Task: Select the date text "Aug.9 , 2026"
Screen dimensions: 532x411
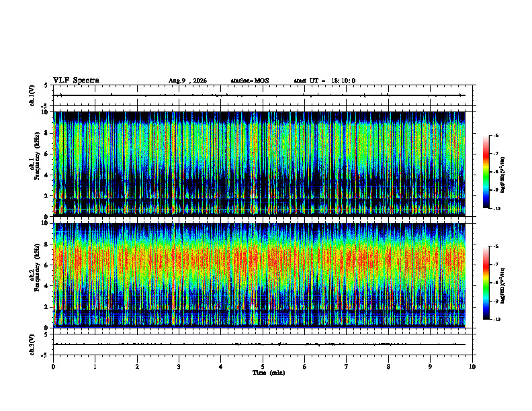Action: coord(187,81)
